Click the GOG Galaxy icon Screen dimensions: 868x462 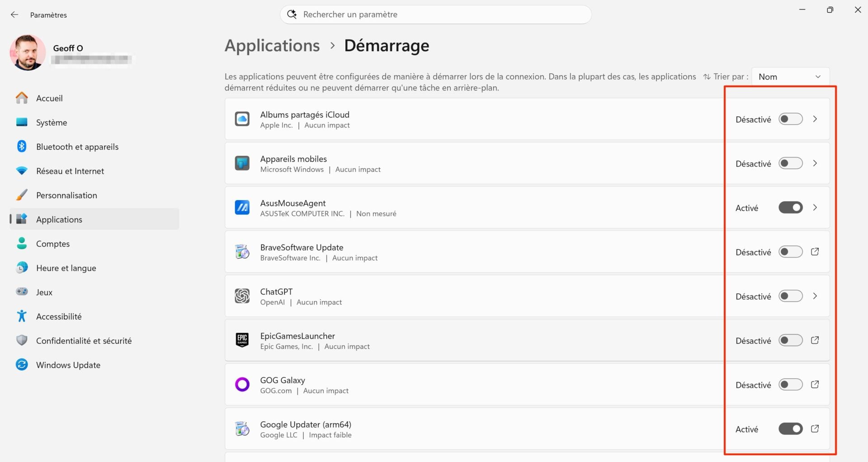(x=242, y=384)
